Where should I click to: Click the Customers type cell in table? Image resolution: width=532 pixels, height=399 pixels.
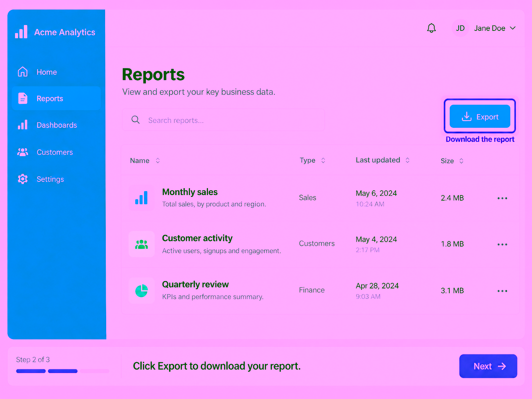coord(317,244)
